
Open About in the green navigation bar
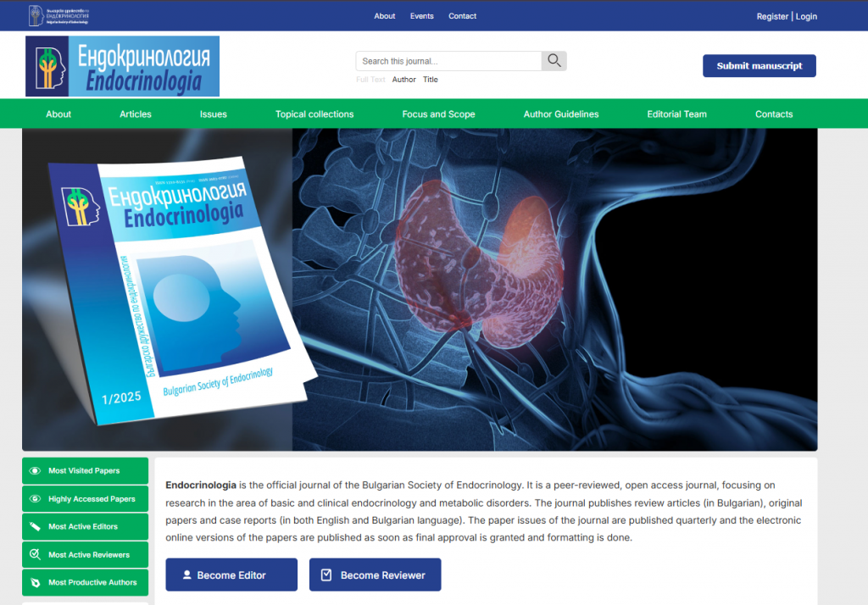coord(58,114)
